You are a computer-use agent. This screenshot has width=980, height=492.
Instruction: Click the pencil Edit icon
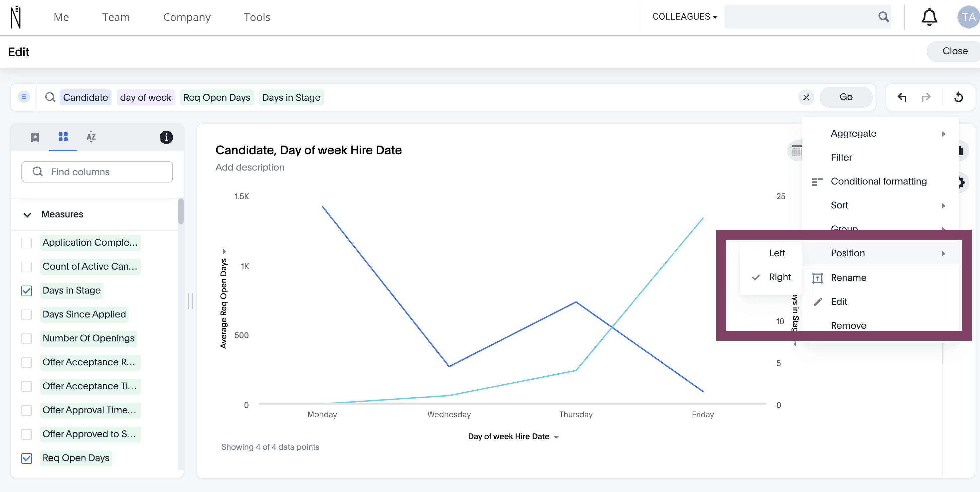click(818, 302)
